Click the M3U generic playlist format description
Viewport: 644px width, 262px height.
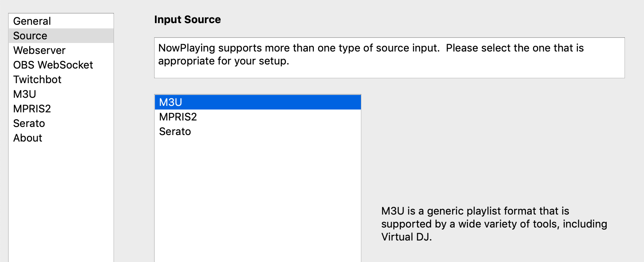click(x=494, y=223)
